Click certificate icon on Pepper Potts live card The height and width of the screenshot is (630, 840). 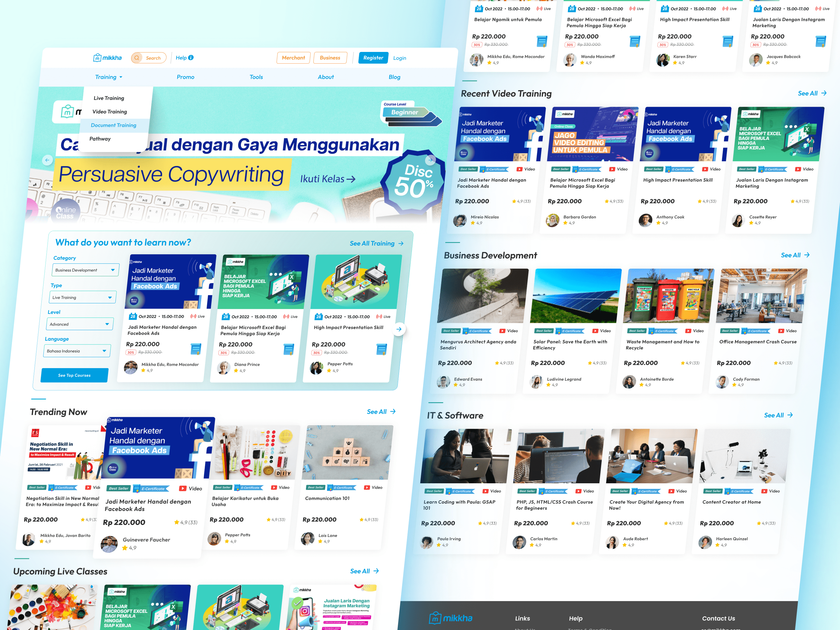pyautogui.click(x=381, y=349)
